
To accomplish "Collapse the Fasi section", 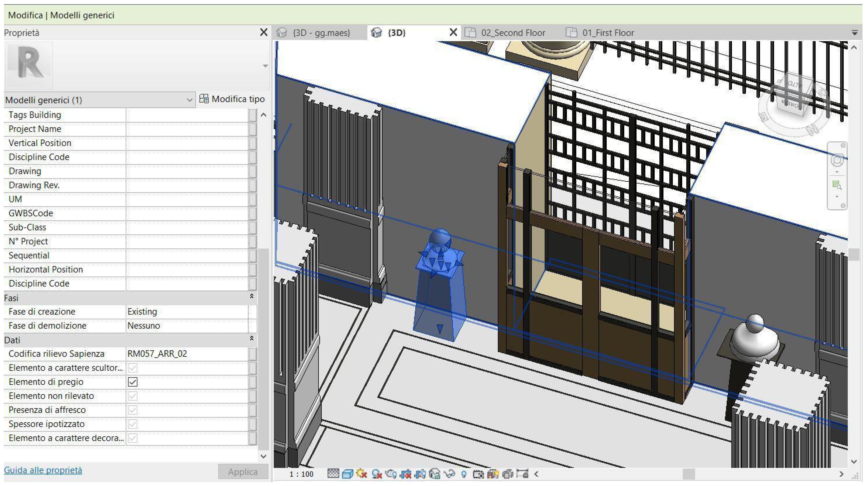I will 251,297.
